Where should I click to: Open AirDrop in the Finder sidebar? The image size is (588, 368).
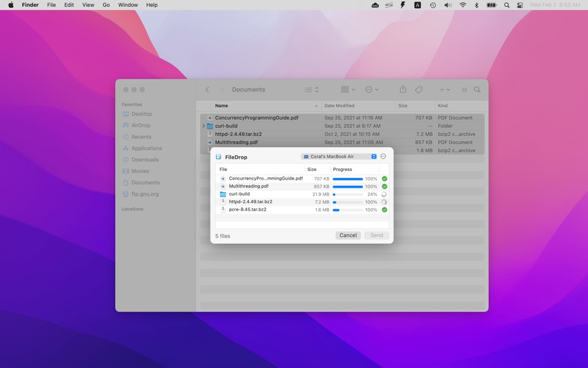(141, 125)
